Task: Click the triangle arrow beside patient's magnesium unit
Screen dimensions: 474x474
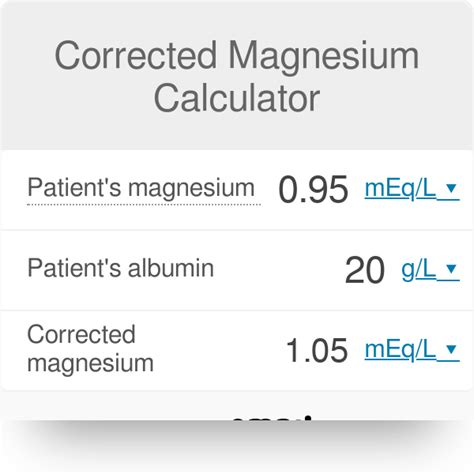Action: tap(451, 188)
